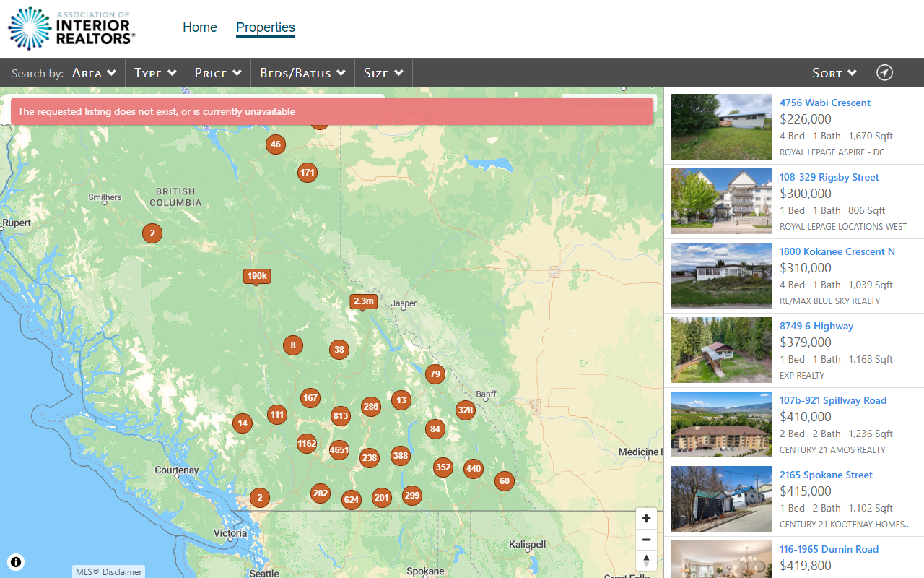This screenshot has height=578, width=924.
Task: Zoom in the map with plus button
Action: point(646,519)
